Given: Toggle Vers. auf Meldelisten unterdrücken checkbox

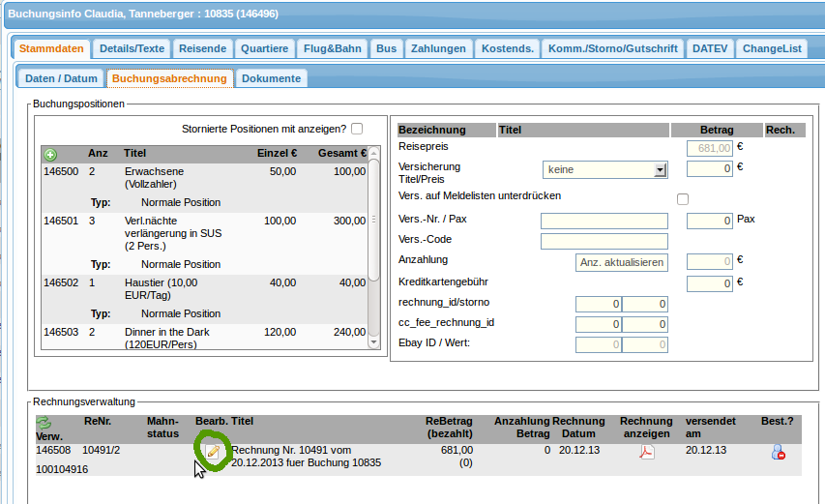Looking at the screenshot, I should pos(683,199).
